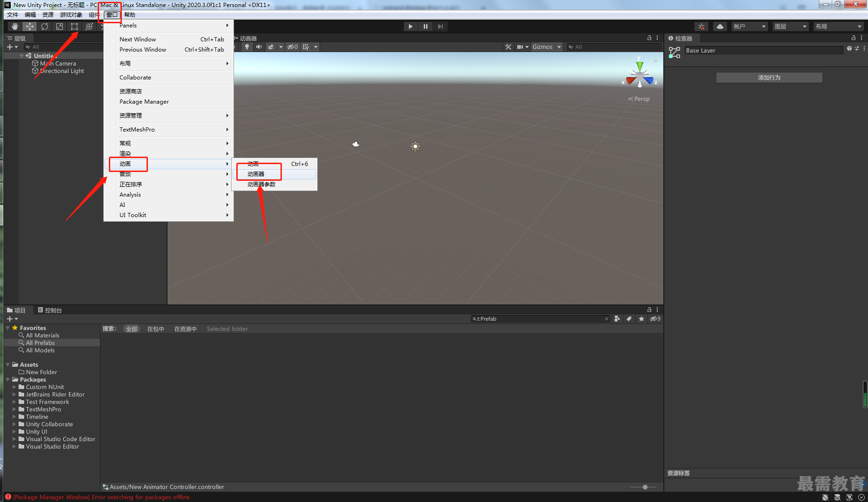868x502 pixels.
Task: Click scene view search field
Action: (614, 47)
